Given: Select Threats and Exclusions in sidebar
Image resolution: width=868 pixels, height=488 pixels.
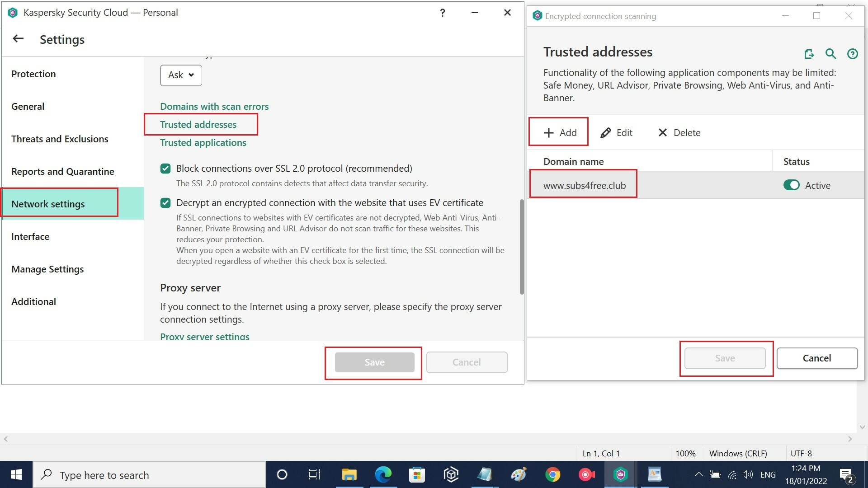Looking at the screenshot, I should tap(60, 139).
